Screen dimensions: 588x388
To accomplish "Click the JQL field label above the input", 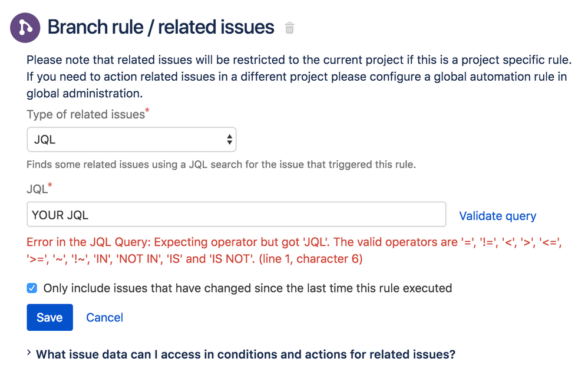I will [39, 188].
